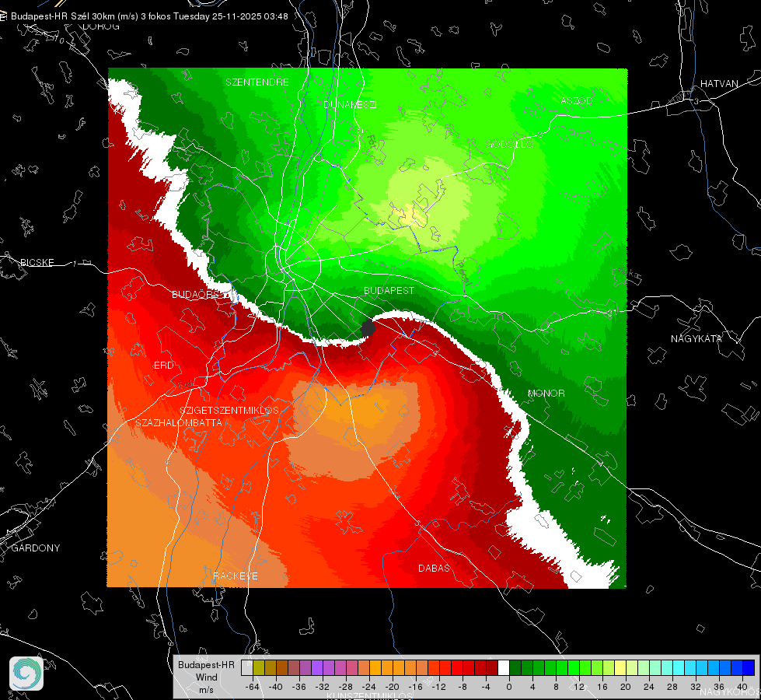Screen dimensions: 761x700
Task: Click the 28 value on the legend scale
Action: tap(672, 687)
